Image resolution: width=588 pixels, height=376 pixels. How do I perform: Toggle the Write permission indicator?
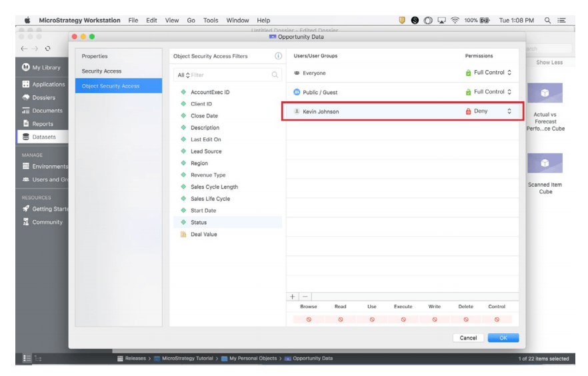point(434,319)
